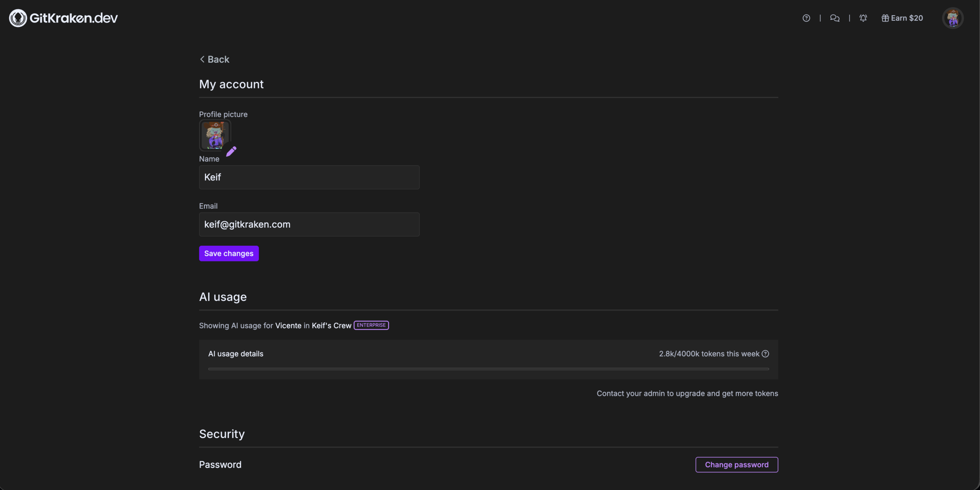Open account menu via top-right avatar

[953, 18]
